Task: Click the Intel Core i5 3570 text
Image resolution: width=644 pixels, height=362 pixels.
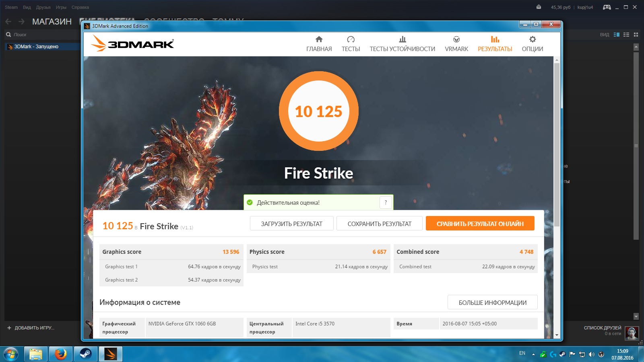Action: tap(315, 324)
